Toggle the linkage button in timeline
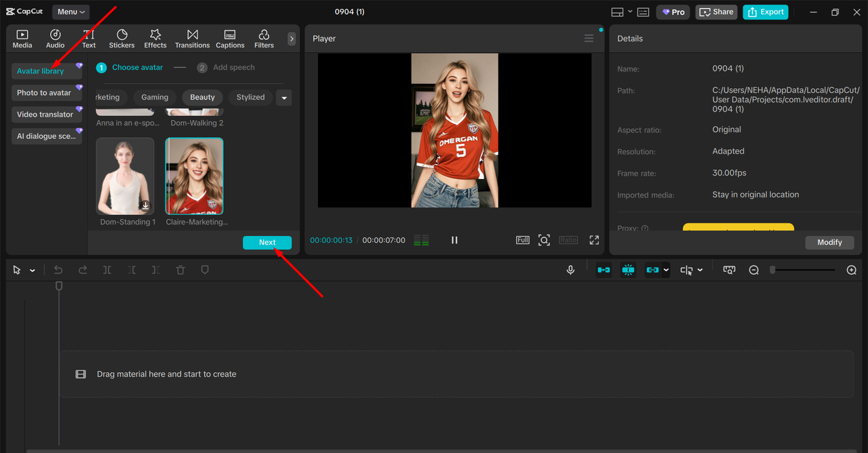Viewport: 868px width, 453px height. click(x=652, y=270)
